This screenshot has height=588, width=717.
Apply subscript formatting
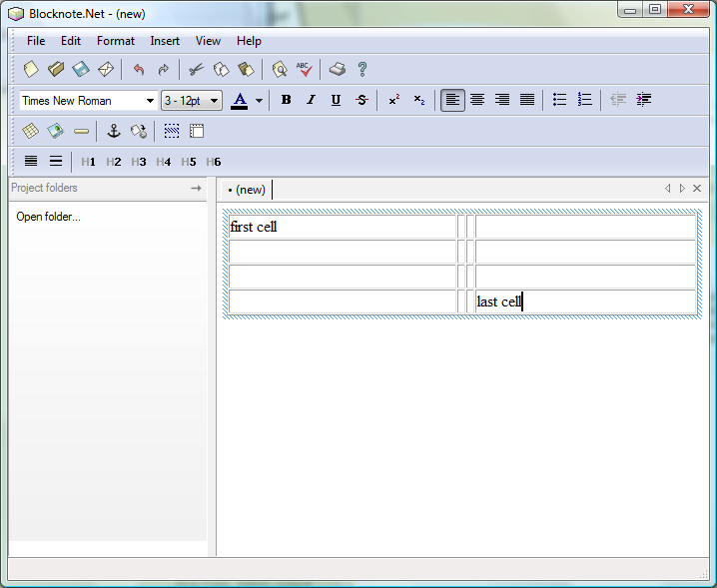click(x=419, y=100)
